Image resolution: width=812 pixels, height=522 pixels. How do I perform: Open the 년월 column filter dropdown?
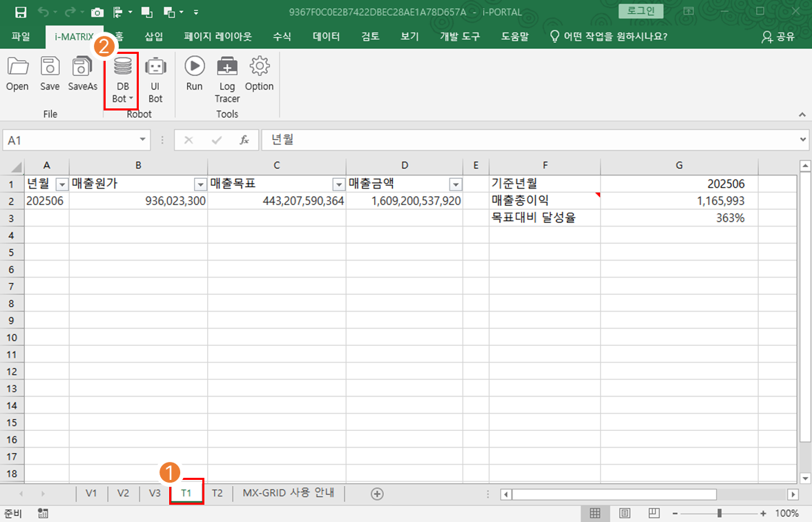pos(61,184)
